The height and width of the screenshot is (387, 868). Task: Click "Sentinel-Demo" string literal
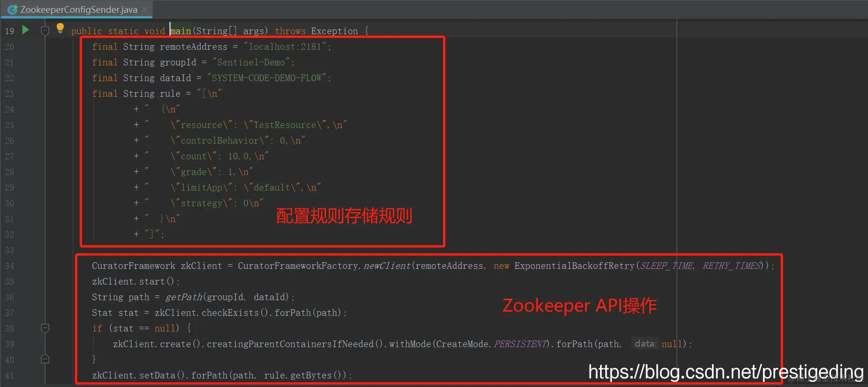[x=251, y=62]
